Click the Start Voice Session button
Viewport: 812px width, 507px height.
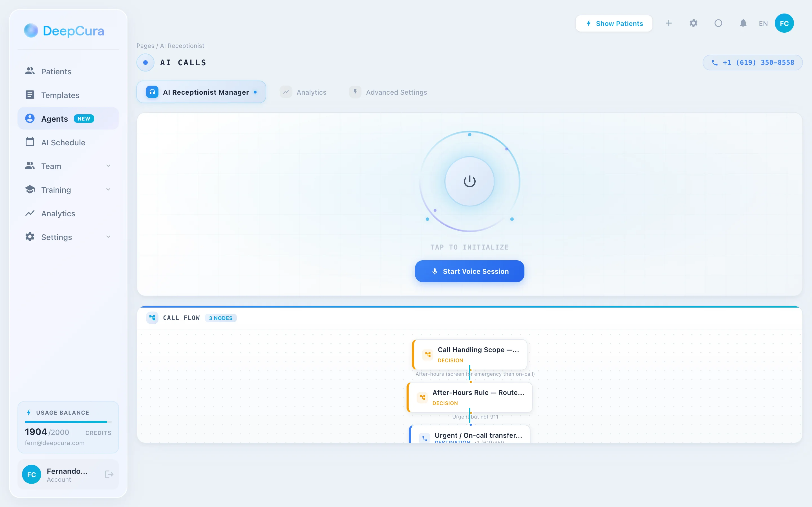click(469, 271)
